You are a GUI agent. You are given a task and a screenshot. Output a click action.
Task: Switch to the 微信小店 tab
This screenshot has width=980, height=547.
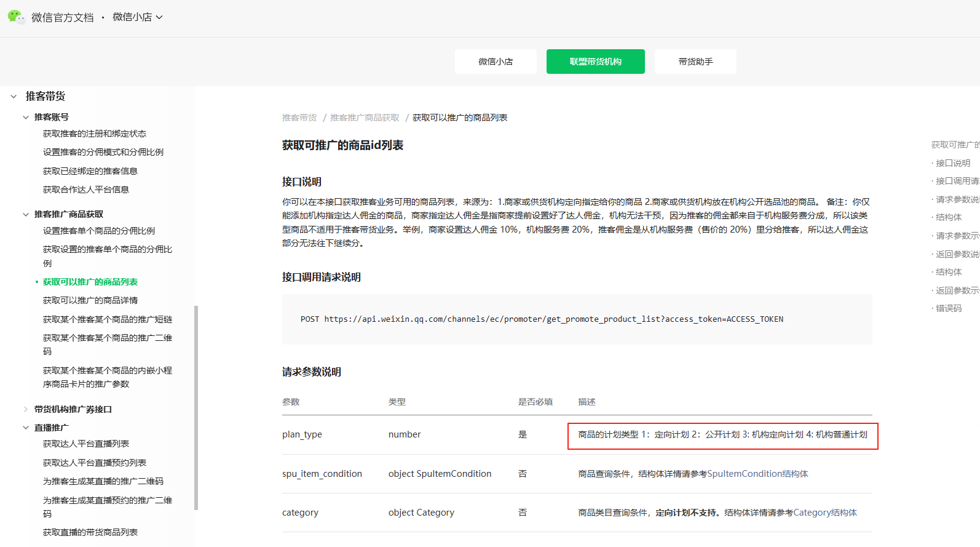(496, 62)
